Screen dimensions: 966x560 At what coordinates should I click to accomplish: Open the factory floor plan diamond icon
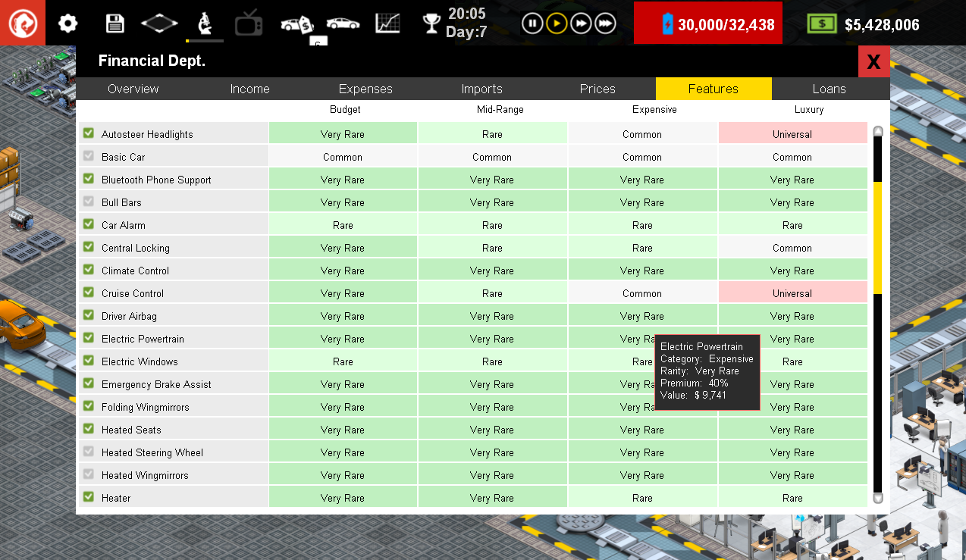pyautogui.click(x=158, y=23)
